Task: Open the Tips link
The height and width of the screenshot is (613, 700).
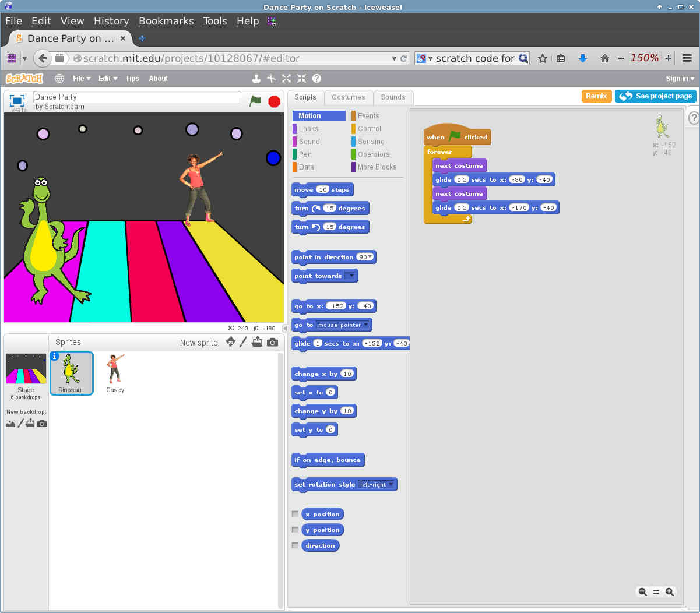Action: (x=132, y=78)
